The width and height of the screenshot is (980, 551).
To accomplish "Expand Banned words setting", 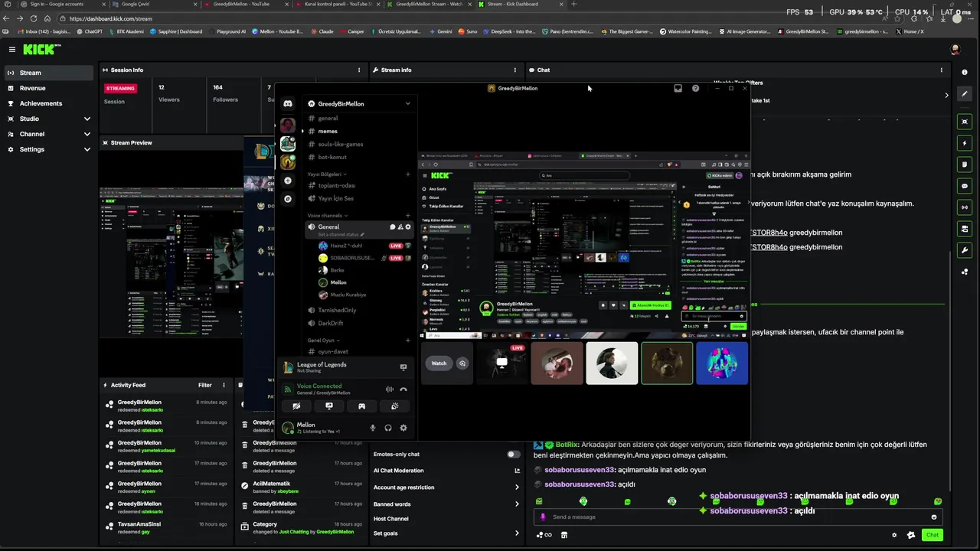I will tap(517, 504).
